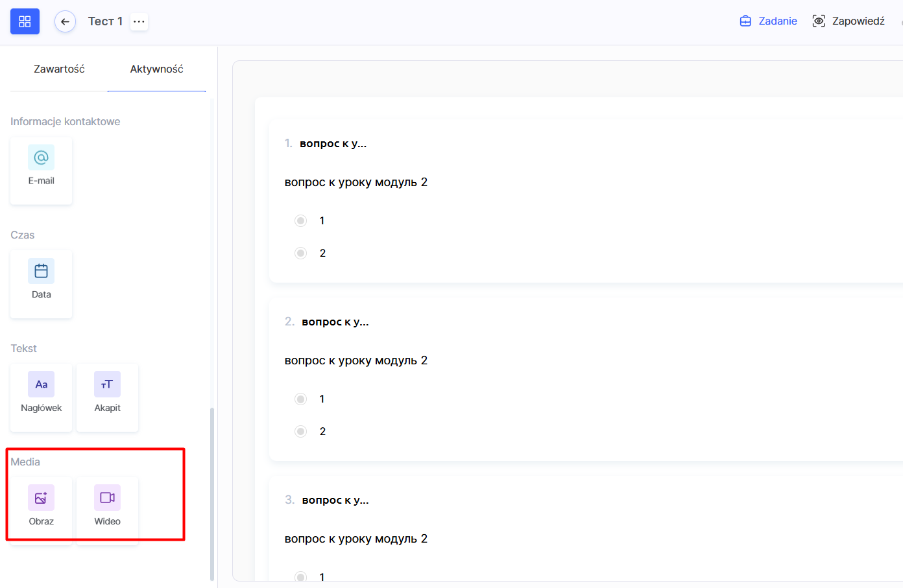Switch to the Aktywność tab
The height and width of the screenshot is (588, 903).
coord(156,69)
